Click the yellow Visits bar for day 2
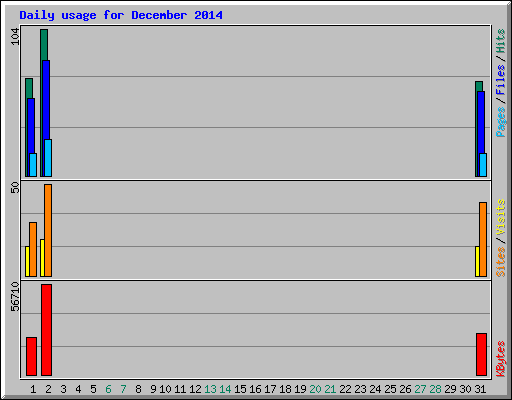The image size is (512, 400). [42, 258]
